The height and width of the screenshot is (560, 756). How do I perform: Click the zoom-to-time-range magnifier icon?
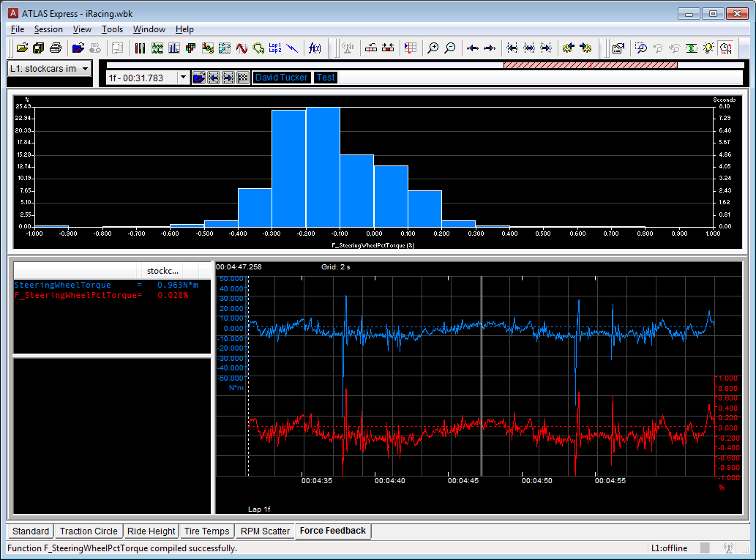(x=641, y=48)
